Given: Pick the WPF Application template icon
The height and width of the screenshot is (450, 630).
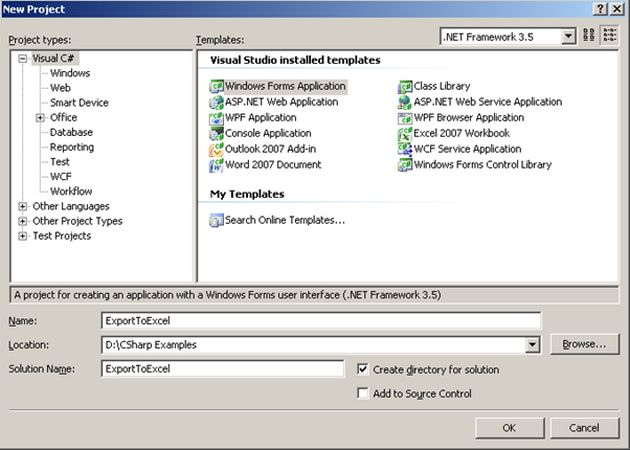Looking at the screenshot, I should [216, 118].
